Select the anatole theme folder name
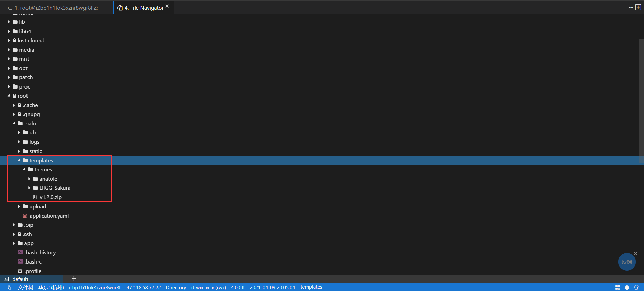This screenshot has width=644, height=291. pyautogui.click(x=48, y=179)
